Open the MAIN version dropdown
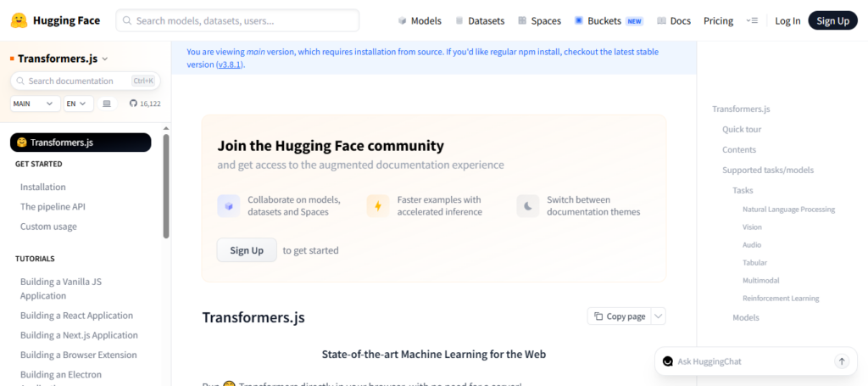868x386 pixels. point(35,103)
